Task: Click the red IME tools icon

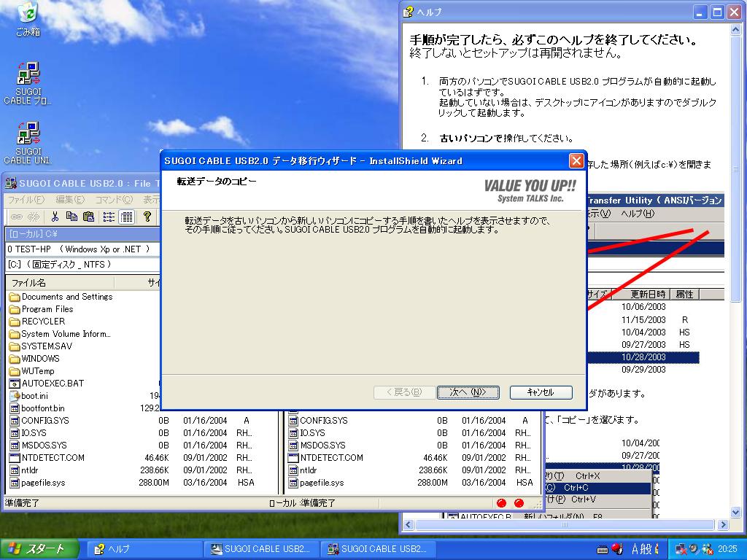Action: pos(618,548)
